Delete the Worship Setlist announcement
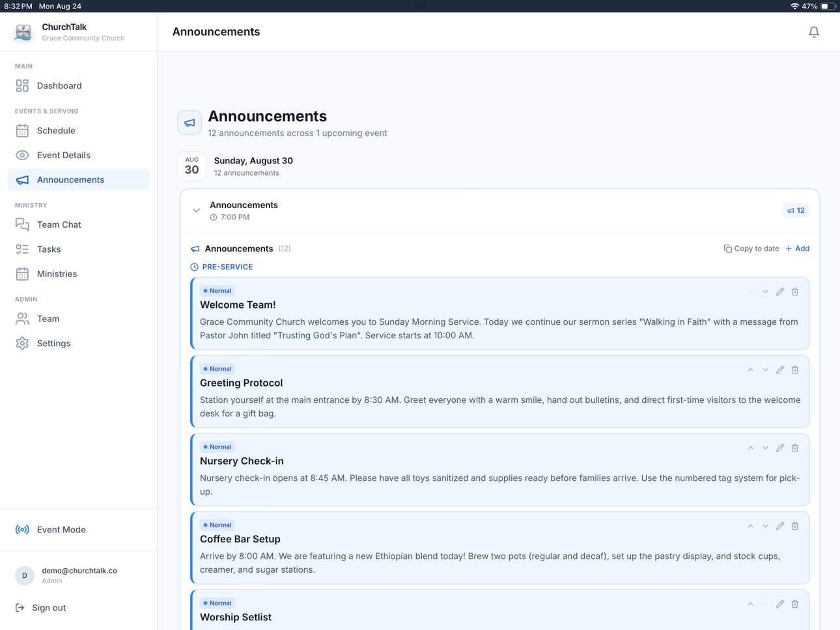The height and width of the screenshot is (630, 840). (x=795, y=605)
